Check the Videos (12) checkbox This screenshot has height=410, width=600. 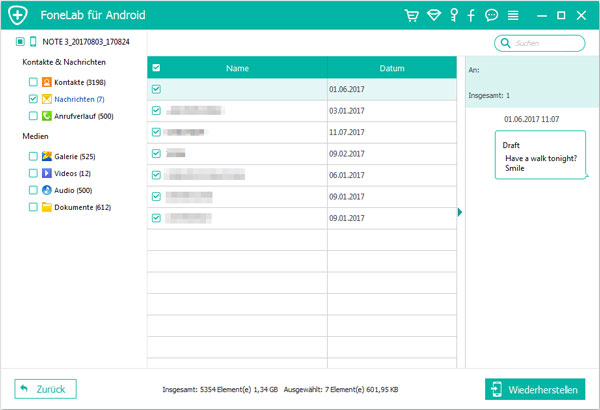(33, 173)
